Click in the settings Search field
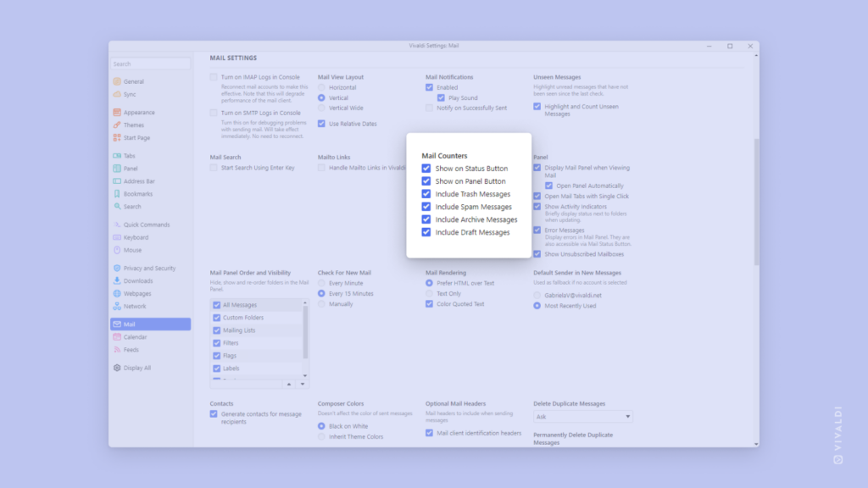868x488 pixels. (x=151, y=64)
